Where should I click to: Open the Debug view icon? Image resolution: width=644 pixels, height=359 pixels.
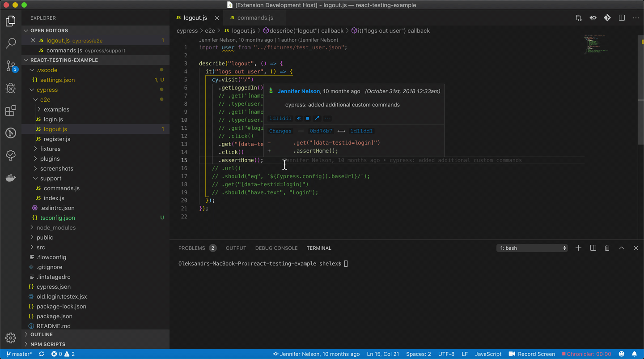coord(11,88)
